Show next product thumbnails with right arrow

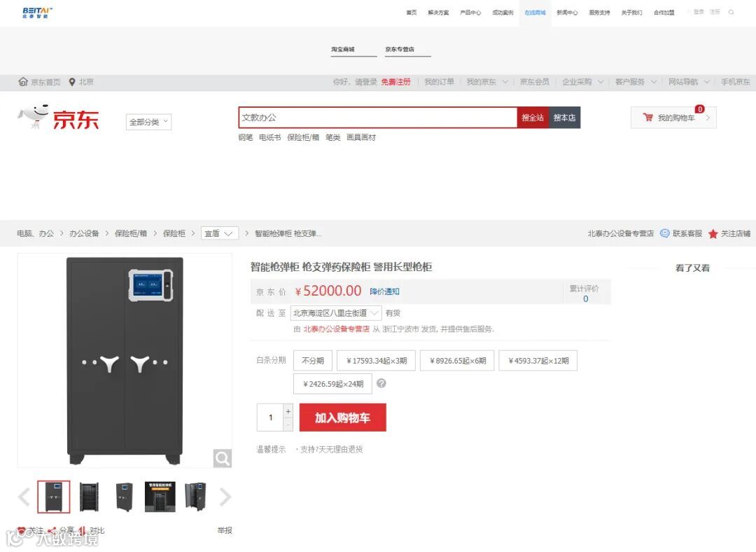pos(225,497)
